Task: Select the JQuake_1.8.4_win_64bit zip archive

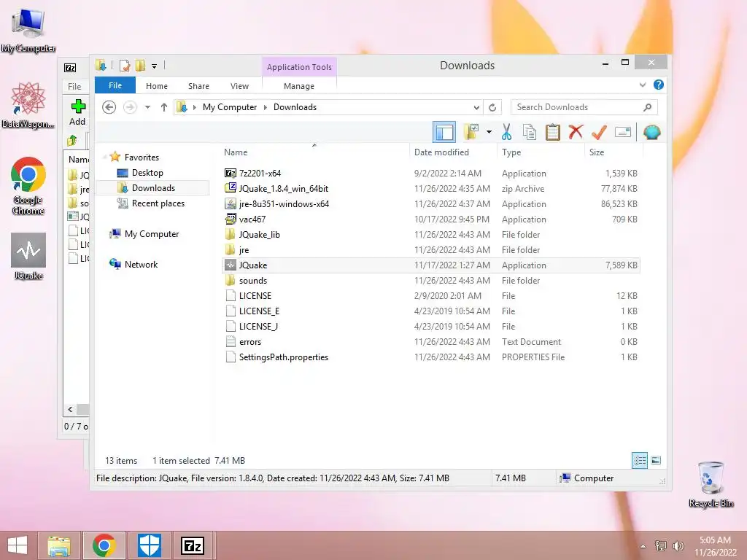Action: click(430, 189)
